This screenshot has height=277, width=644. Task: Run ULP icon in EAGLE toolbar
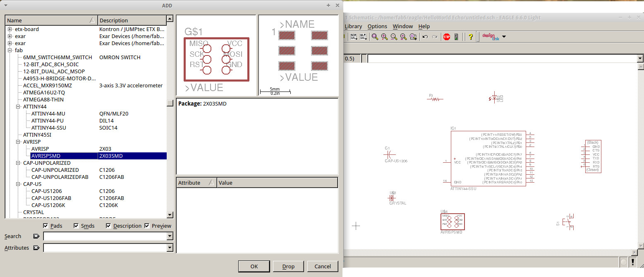[363, 37]
